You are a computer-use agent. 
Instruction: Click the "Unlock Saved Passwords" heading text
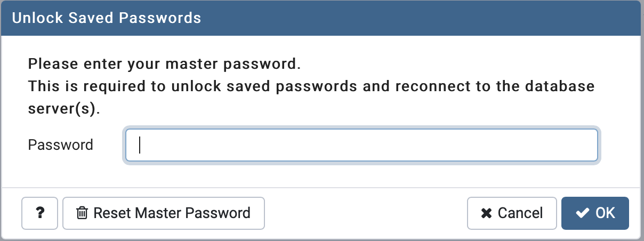click(107, 18)
